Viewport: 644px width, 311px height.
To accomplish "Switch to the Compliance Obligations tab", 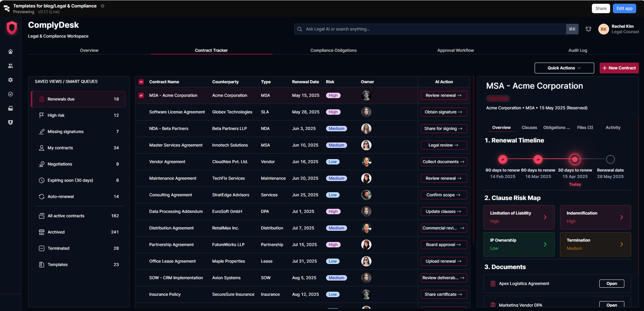I will pos(334,50).
